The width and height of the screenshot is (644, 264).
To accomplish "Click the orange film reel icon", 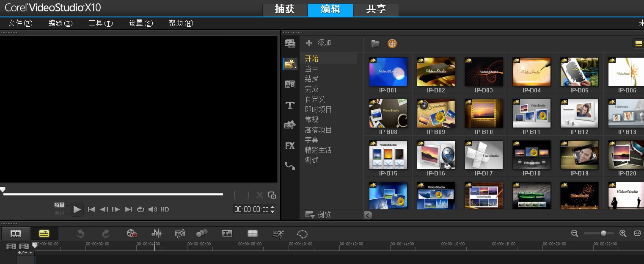I will tap(392, 43).
